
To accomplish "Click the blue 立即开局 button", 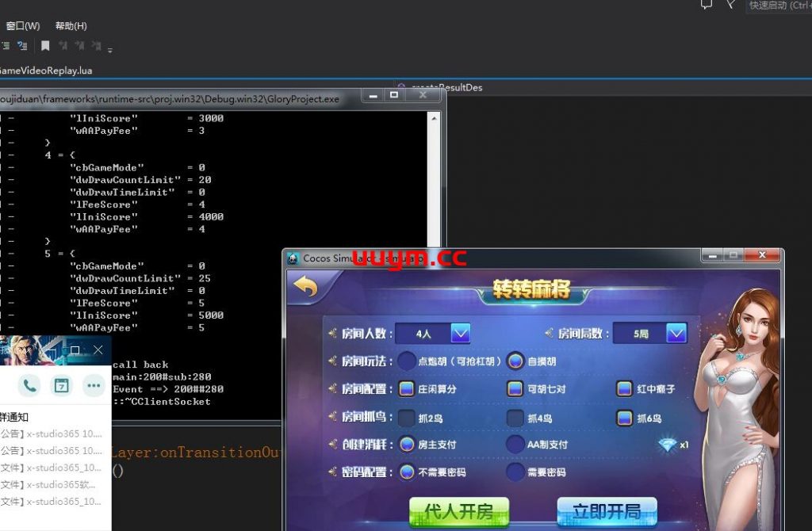I will pyautogui.click(x=607, y=512).
